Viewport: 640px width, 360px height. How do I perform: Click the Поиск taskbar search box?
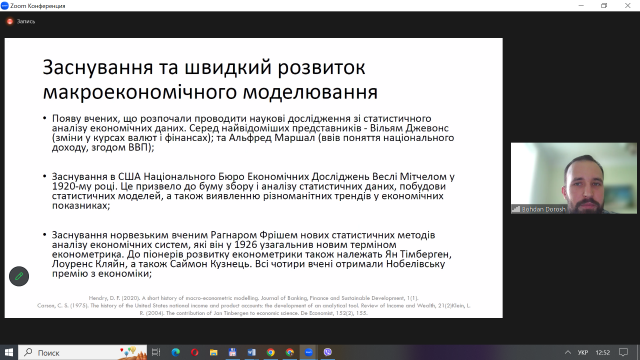point(82,352)
